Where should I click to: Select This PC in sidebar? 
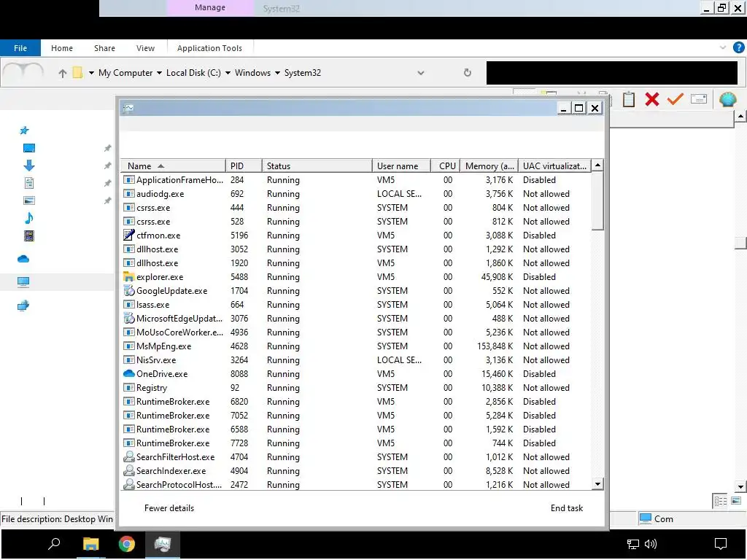tap(23, 282)
